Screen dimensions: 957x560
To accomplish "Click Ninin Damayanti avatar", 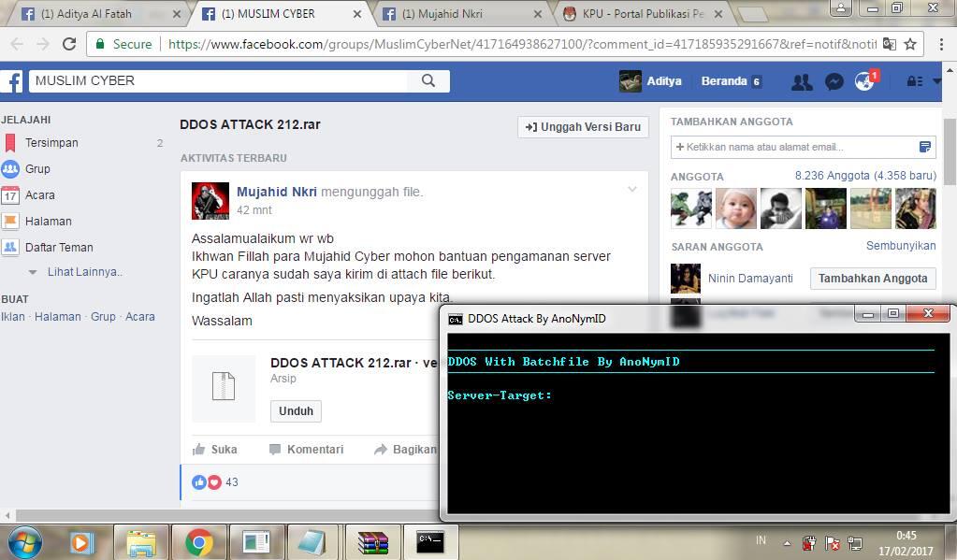I will [x=686, y=279].
